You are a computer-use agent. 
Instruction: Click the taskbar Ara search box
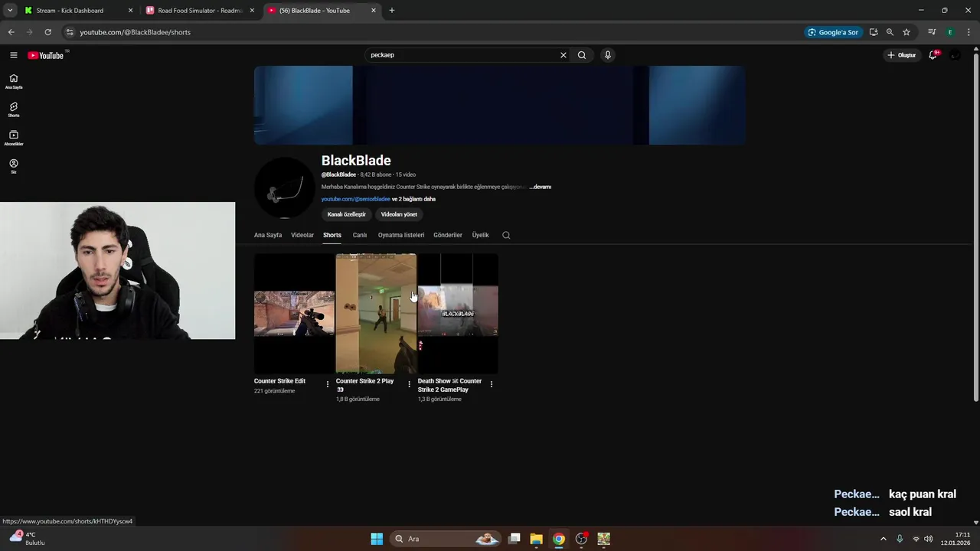pyautogui.click(x=446, y=539)
